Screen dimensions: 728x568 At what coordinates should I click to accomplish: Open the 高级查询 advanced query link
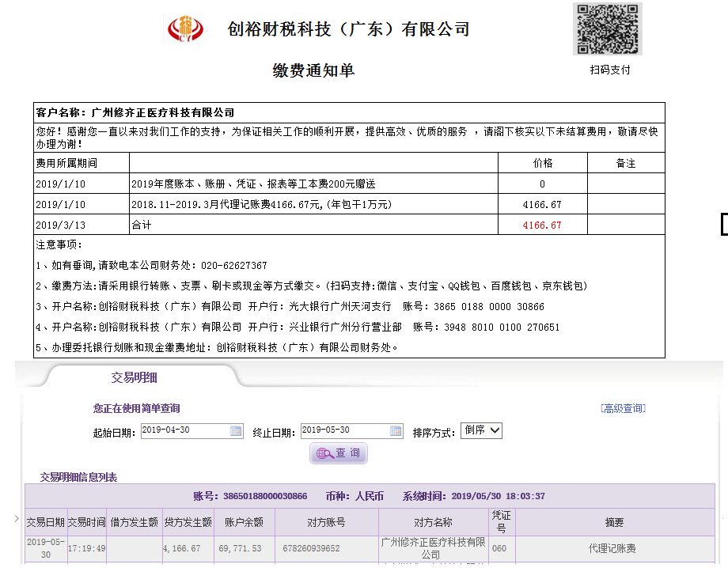[623, 408]
